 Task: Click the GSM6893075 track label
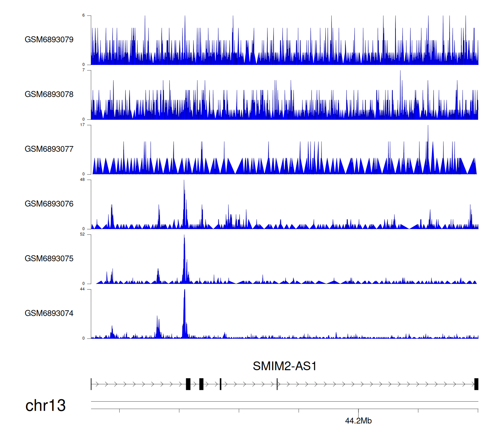tap(49, 259)
